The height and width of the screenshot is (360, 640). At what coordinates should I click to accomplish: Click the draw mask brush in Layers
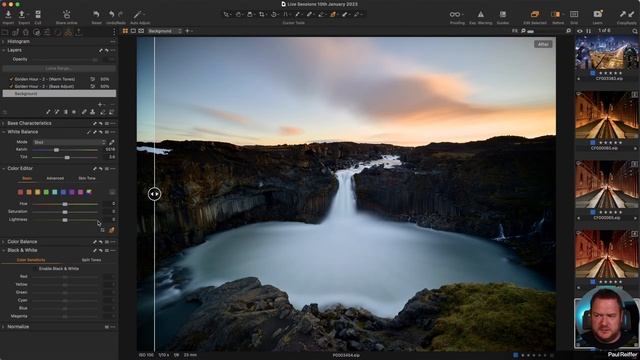tap(48, 112)
